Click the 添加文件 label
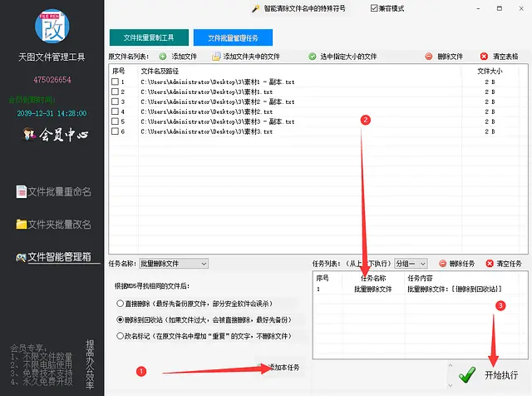Viewport: 532px width, 396px height. [x=185, y=57]
